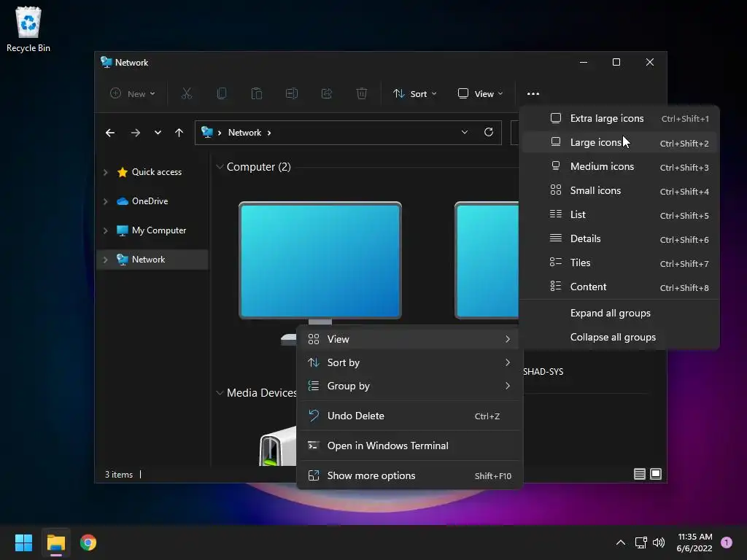747x560 pixels.
Task: Select Tiles view option
Action: pos(619,262)
